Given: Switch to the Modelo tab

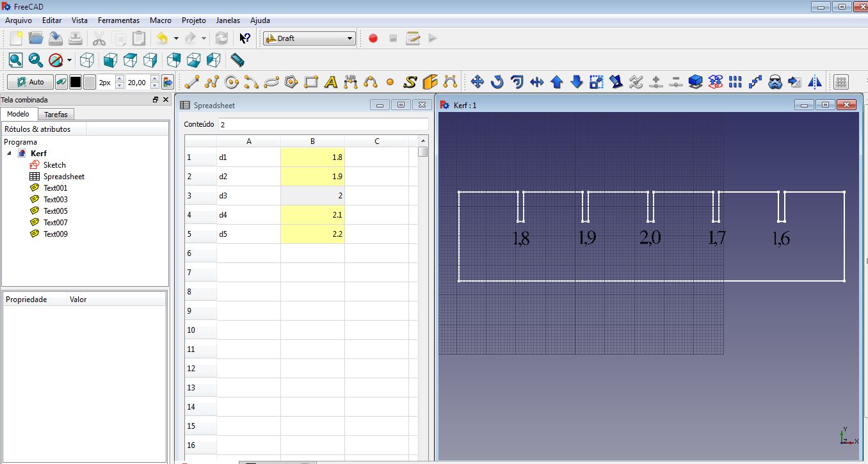Looking at the screenshot, I should (19, 114).
